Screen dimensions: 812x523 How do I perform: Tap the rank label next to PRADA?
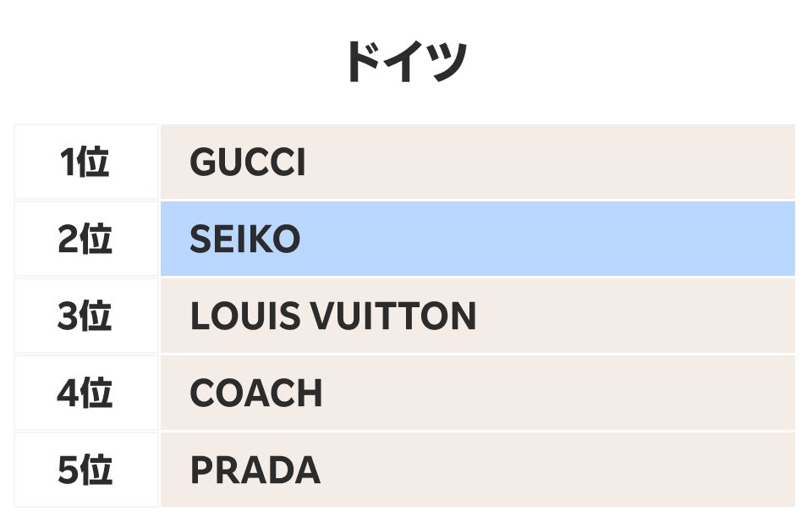85,471
